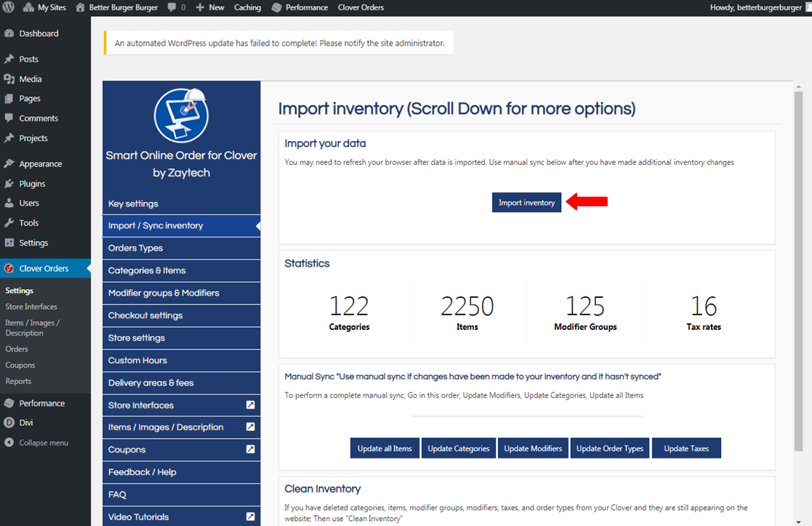The height and width of the screenshot is (526, 812).
Task: Click the Pages icon in sidebar
Action: point(9,98)
